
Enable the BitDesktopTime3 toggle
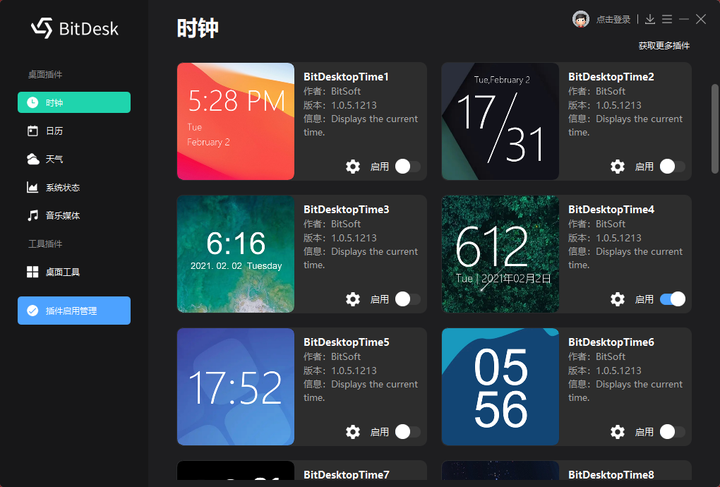point(408,299)
